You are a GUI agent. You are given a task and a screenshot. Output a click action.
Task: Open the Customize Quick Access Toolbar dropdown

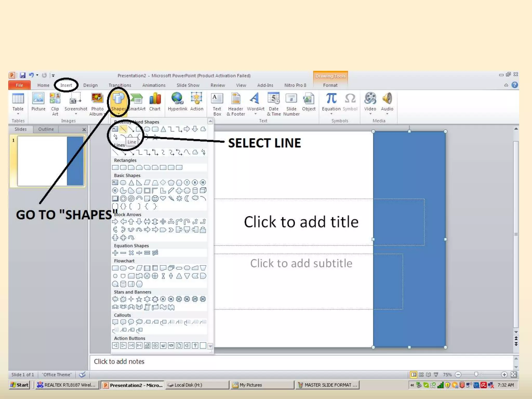point(53,76)
